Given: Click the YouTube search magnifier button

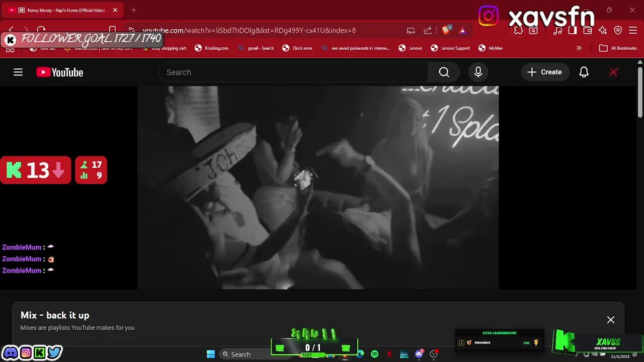Looking at the screenshot, I should 444,72.
